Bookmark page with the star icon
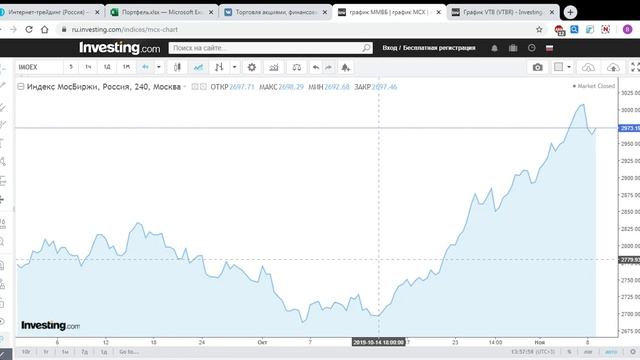 [539, 29]
